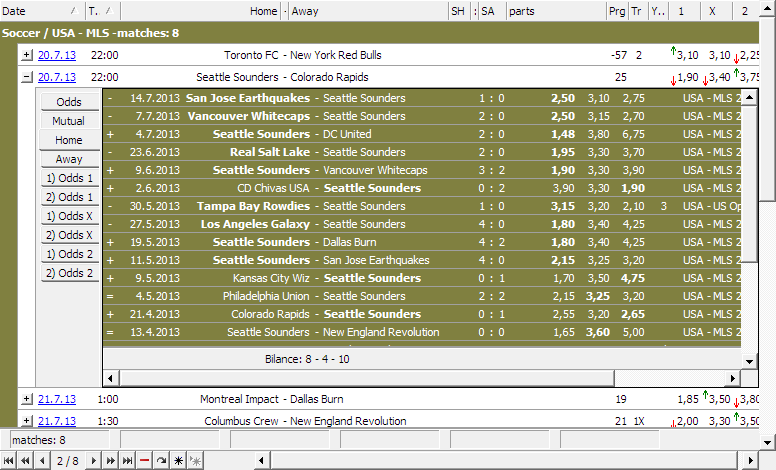Go to previous record arrow
This screenshot has height=470, width=776.
coord(42,461)
